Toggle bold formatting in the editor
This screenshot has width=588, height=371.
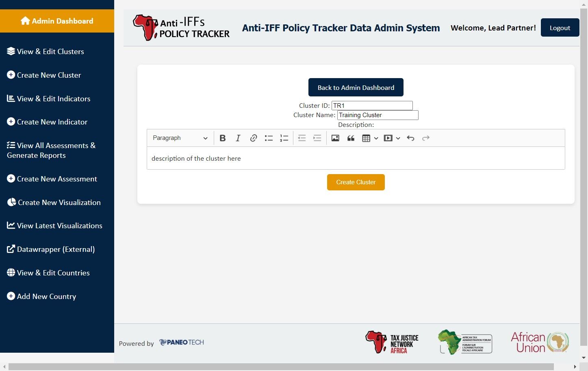[223, 138]
